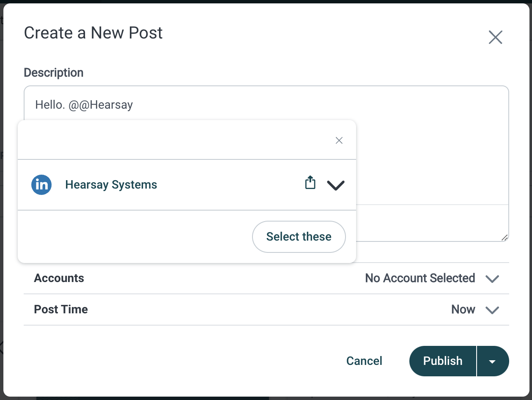Open the Post Time chevron

tap(492, 310)
